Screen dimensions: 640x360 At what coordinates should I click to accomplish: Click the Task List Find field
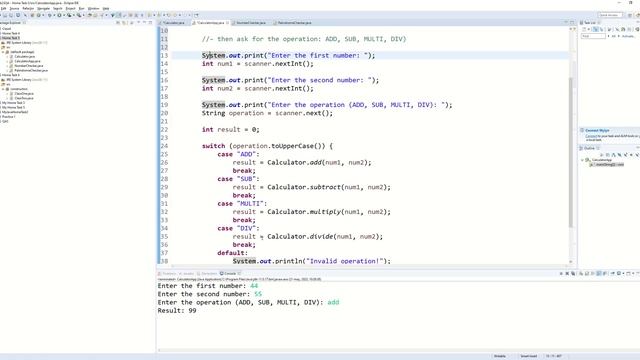pyautogui.click(x=593, y=36)
